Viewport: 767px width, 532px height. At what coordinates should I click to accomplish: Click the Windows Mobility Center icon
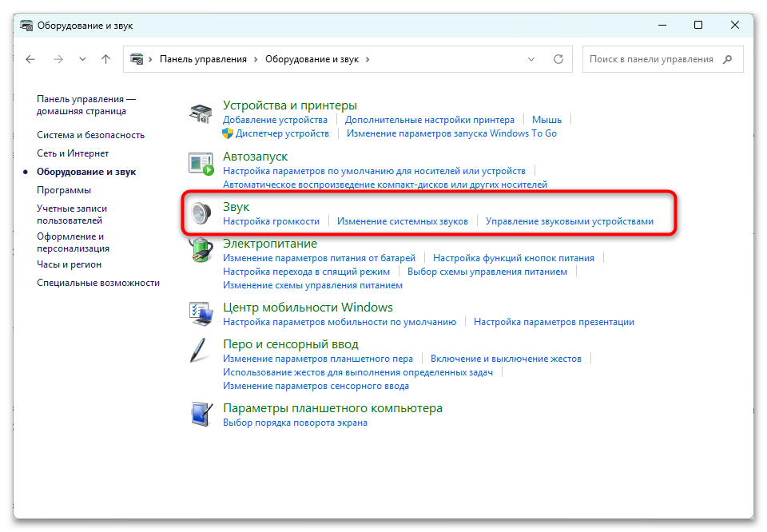click(x=201, y=314)
